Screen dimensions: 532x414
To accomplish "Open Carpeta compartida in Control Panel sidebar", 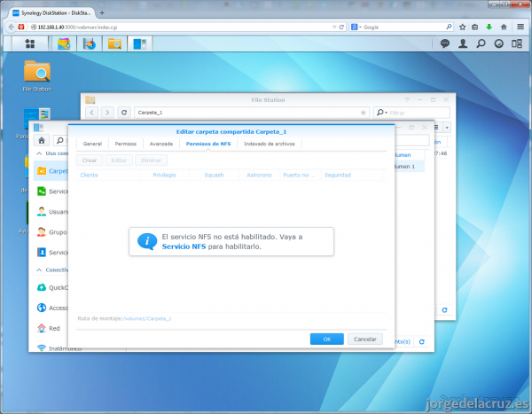I will (x=52, y=171).
